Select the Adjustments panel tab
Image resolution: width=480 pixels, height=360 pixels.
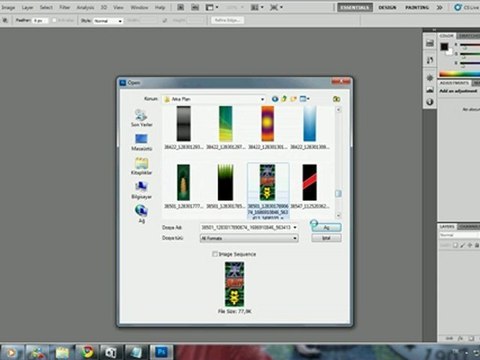pyautogui.click(x=454, y=83)
